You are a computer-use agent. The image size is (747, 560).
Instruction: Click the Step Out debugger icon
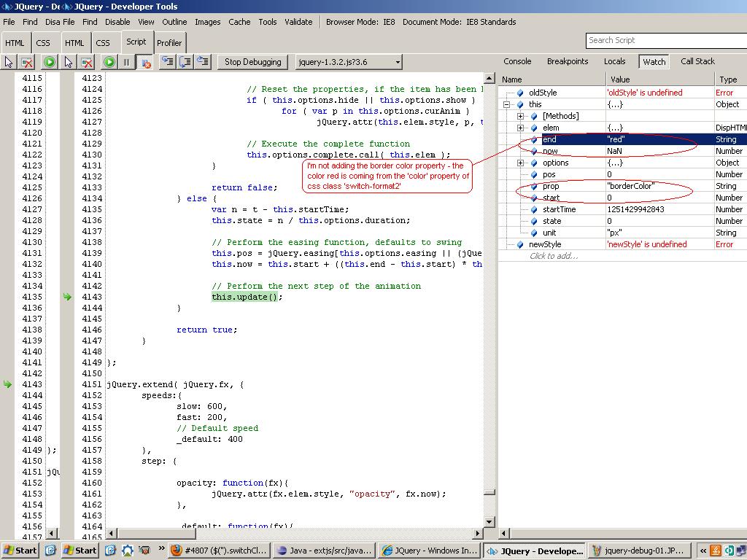click(203, 62)
